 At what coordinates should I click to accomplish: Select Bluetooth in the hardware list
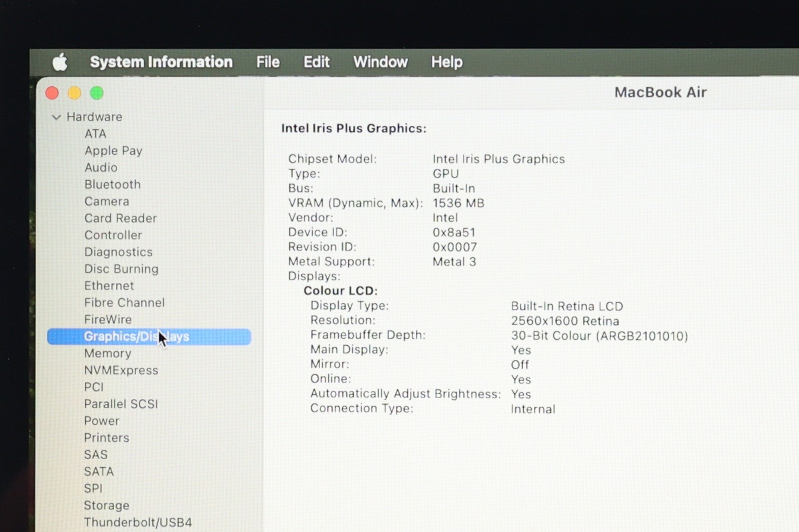point(112,185)
